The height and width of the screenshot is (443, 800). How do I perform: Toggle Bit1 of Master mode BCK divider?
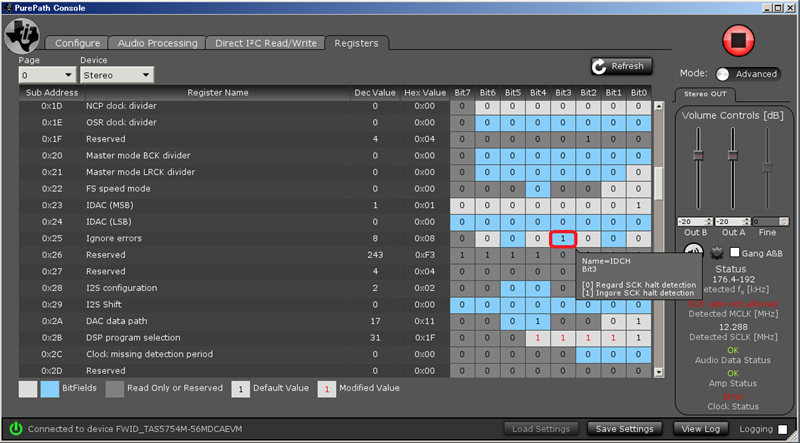(x=613, y=156)
